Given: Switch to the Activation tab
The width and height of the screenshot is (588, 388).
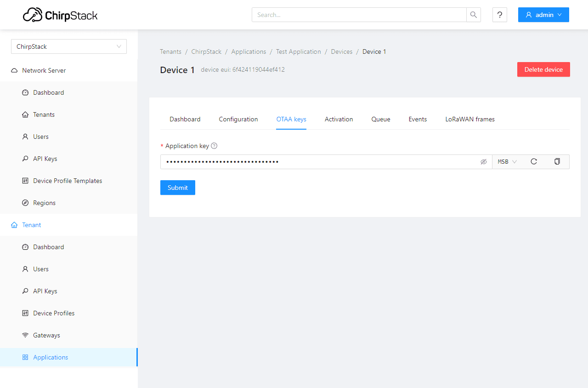Looking at the screenshot, I should click(339, 119).
